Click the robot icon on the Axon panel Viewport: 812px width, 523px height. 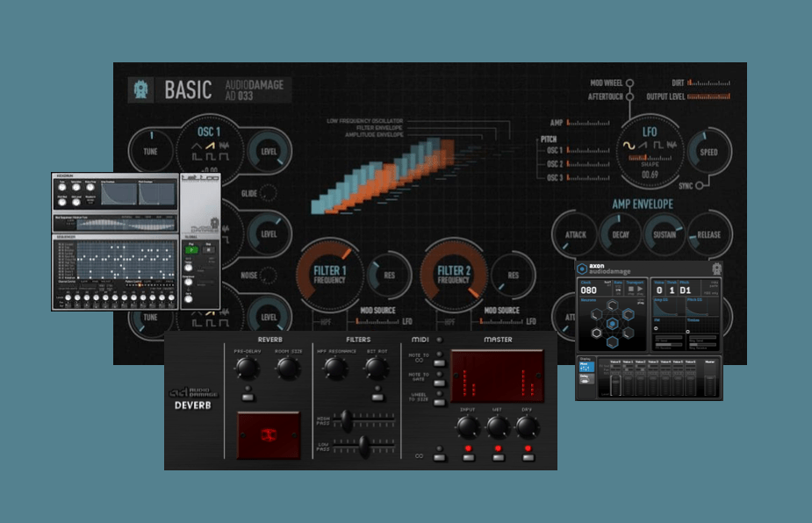[716, 267]
